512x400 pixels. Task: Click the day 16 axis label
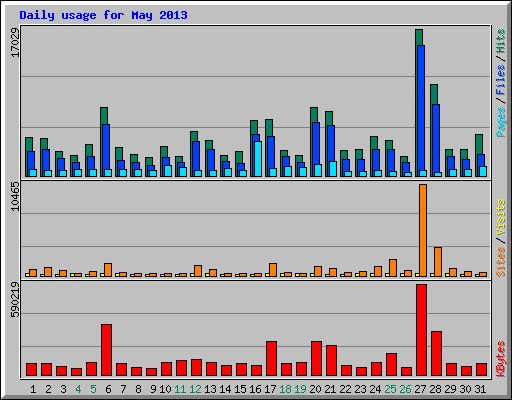(255, 389)
